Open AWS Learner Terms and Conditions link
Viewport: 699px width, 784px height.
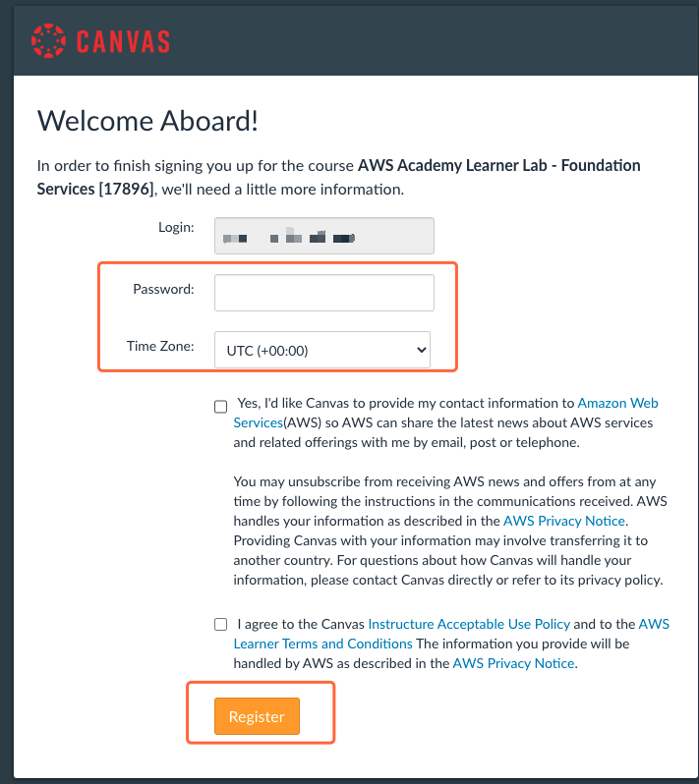[x=451, y=634]
